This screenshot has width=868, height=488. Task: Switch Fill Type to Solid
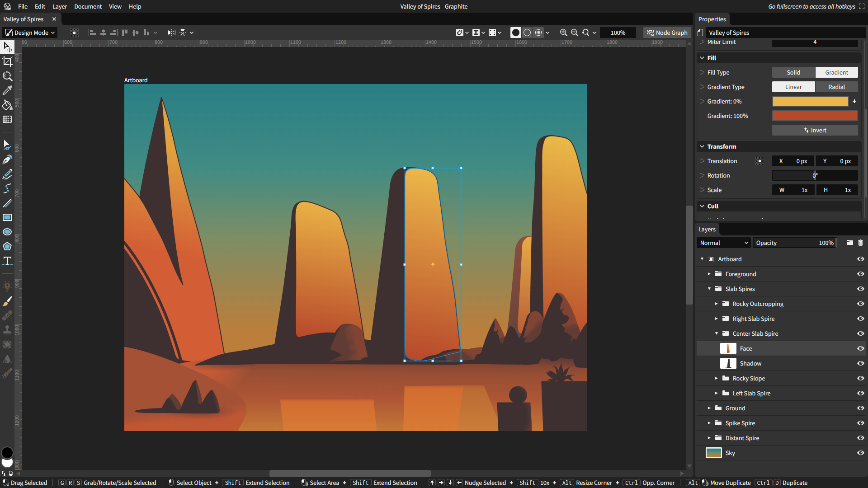coord(793,72)
